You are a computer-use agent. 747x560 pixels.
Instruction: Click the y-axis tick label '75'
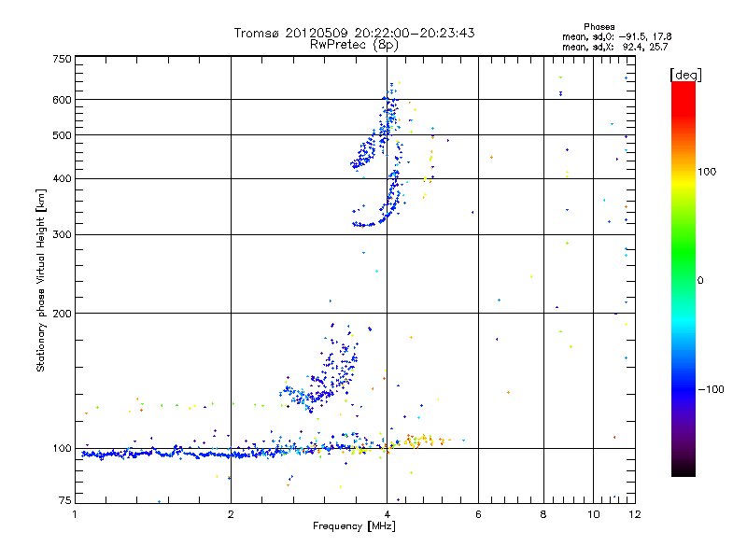65,500
